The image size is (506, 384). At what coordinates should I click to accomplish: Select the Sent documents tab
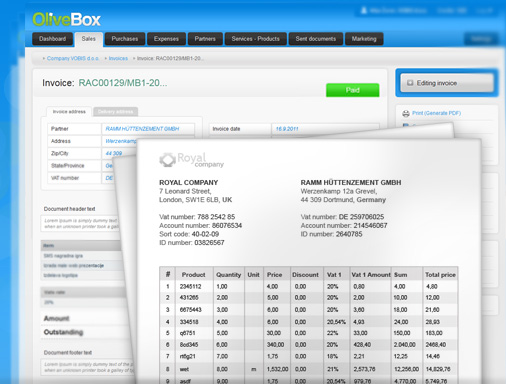click(316, 39)
